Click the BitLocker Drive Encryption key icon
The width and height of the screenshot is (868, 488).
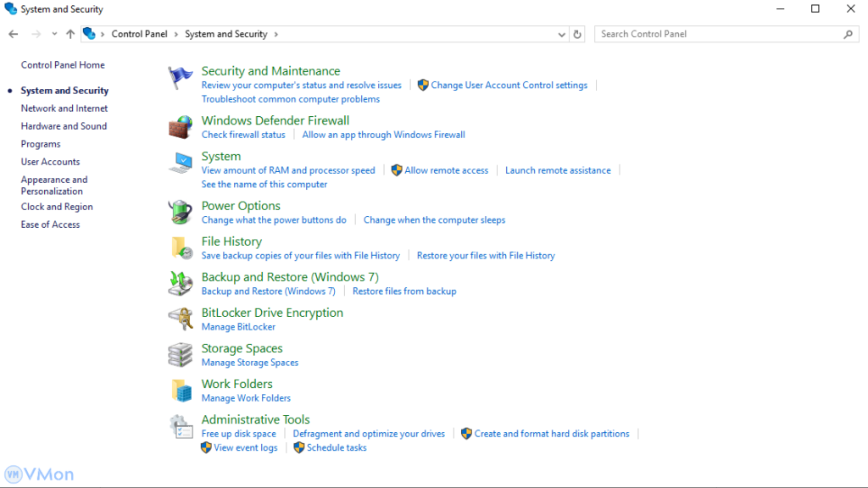pyautogui.click(x=181, y=319)
